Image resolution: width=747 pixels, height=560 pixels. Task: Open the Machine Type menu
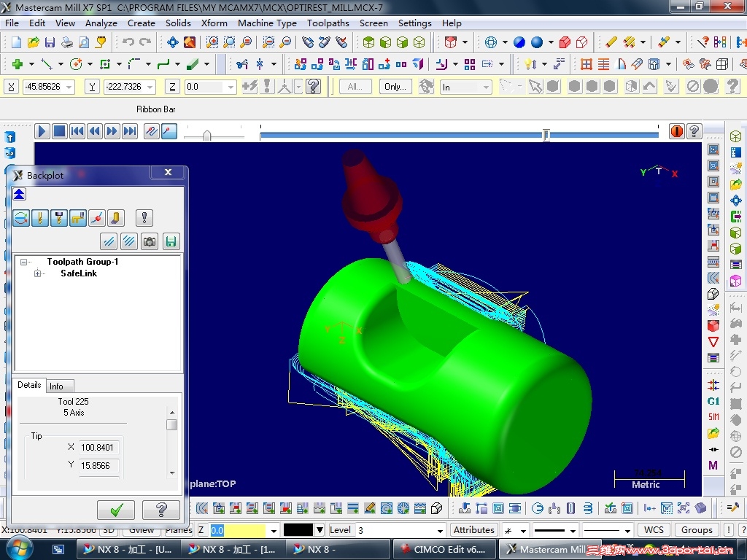click(x=267, y=23)
